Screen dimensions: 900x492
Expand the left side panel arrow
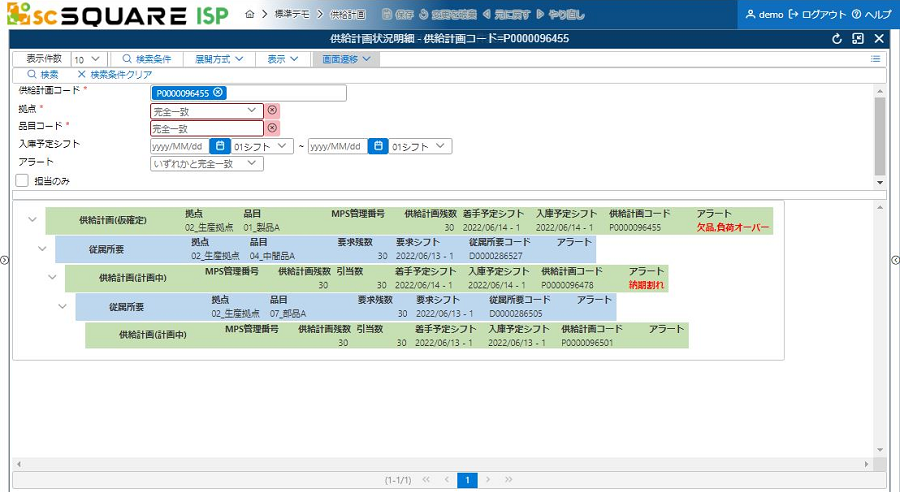[x=5, y=260]
